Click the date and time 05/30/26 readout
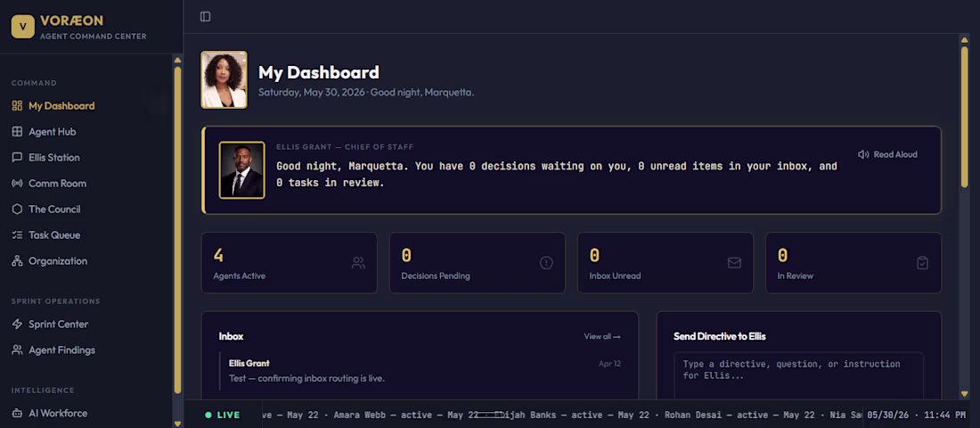 coord(916,415)
